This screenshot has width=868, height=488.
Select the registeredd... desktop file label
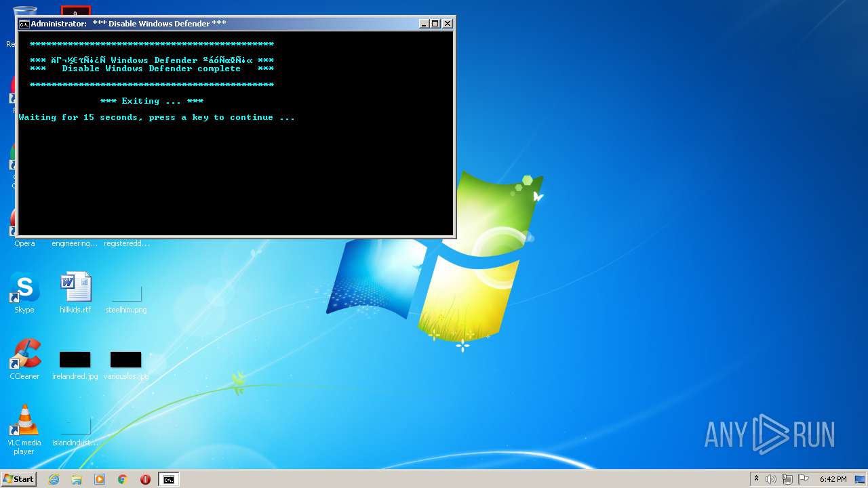(127, 243)
